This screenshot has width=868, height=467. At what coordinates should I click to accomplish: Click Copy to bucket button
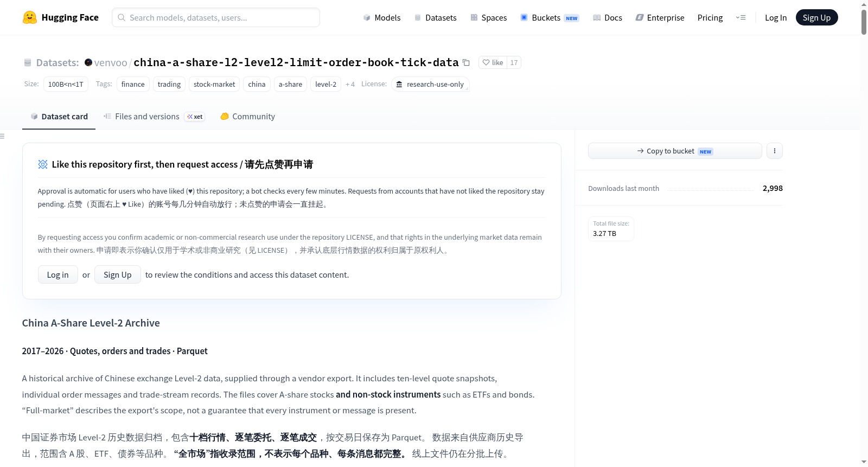click(675, 151)
